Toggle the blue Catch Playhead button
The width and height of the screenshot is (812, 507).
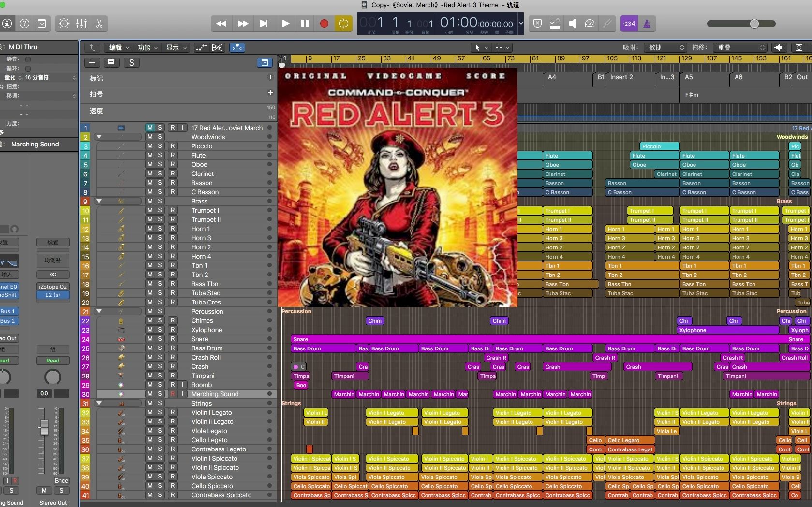[237, 47]
